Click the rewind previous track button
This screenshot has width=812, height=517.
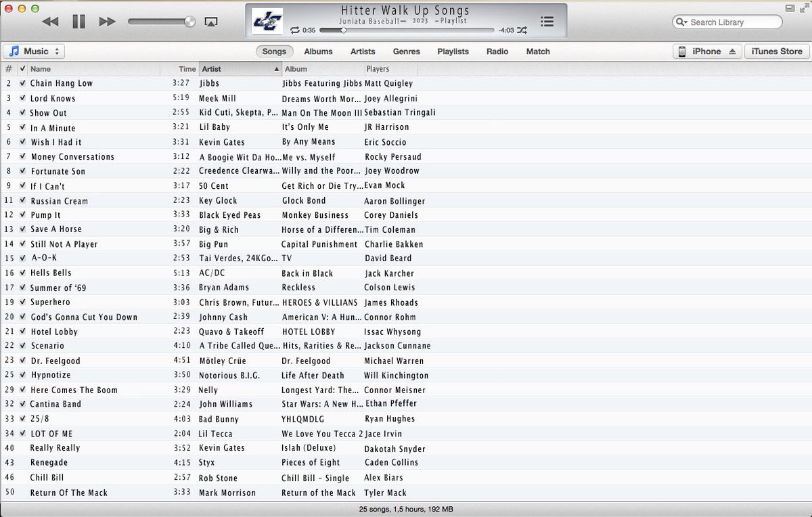(50, 22)
